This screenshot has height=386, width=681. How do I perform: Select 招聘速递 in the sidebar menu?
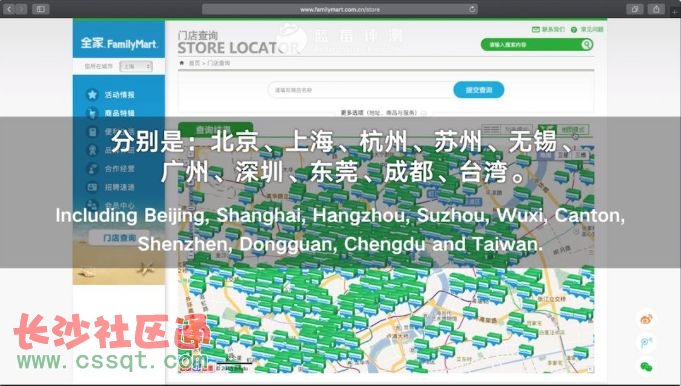(x=119, y=187)
